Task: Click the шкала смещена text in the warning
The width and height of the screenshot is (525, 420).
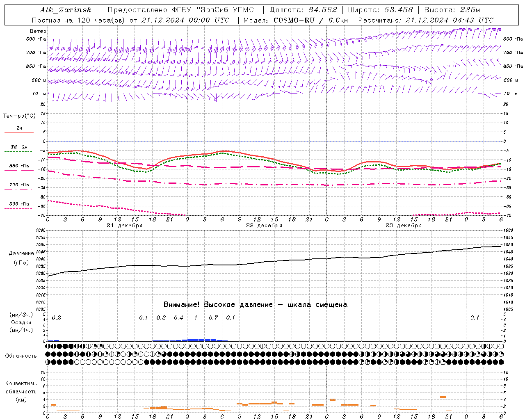Action: click(317, 304)
